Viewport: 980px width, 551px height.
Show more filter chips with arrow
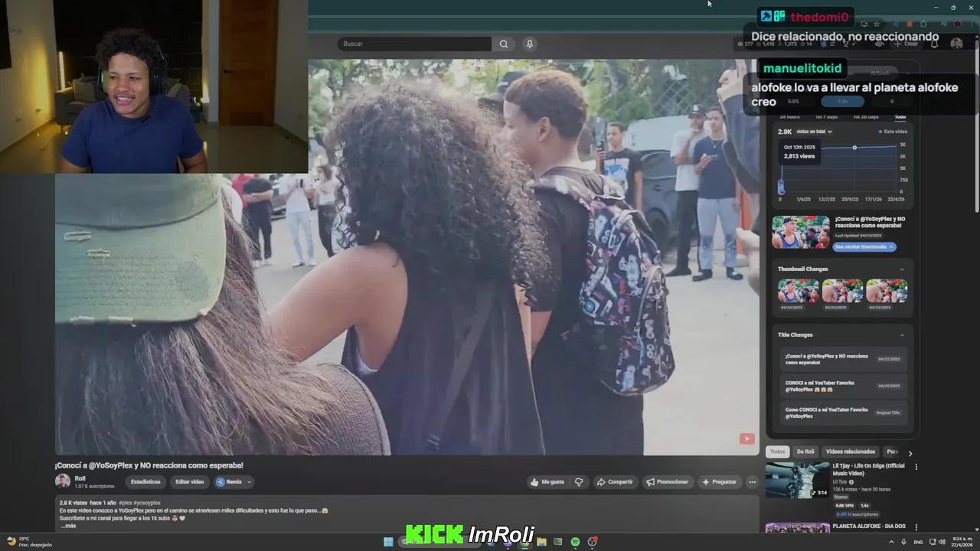pos(910,453)
